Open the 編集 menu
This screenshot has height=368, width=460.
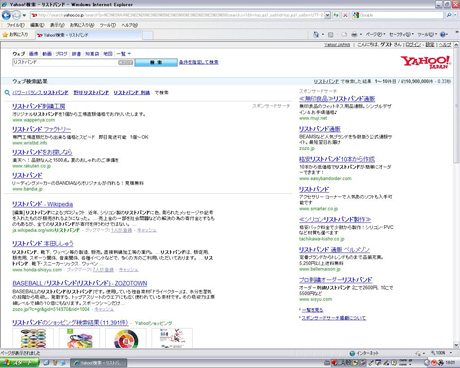point(37,25)
